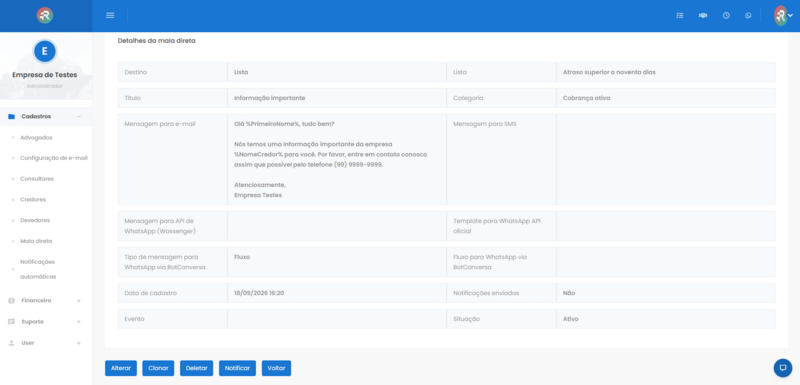The width and height of the screenshot is (800, 385).
Task: Click the 'Destino' field label
Action: 136,72
